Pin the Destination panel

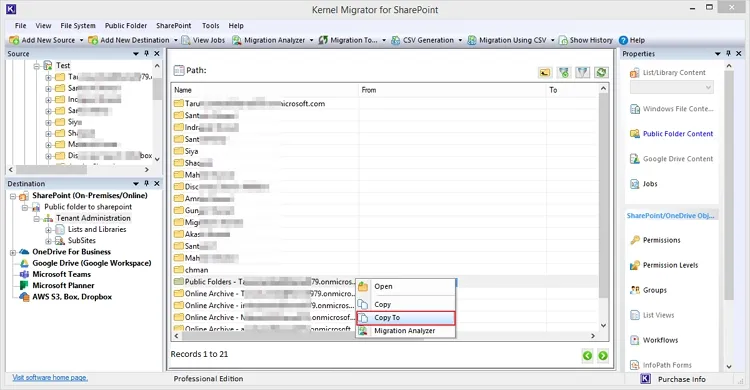pos(146,183)
